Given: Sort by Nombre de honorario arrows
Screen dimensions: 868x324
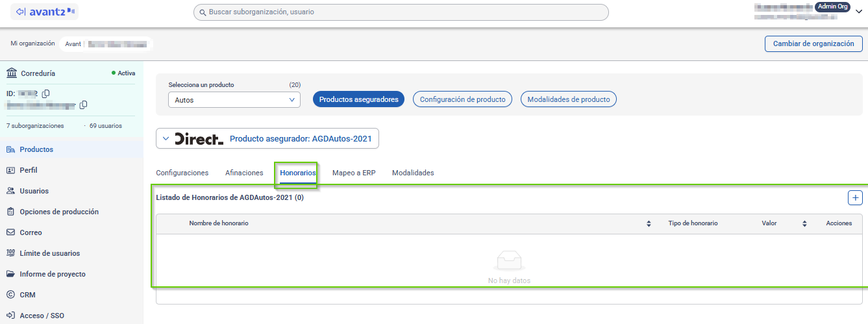Looking at the screenshot, I should [649, 223].
